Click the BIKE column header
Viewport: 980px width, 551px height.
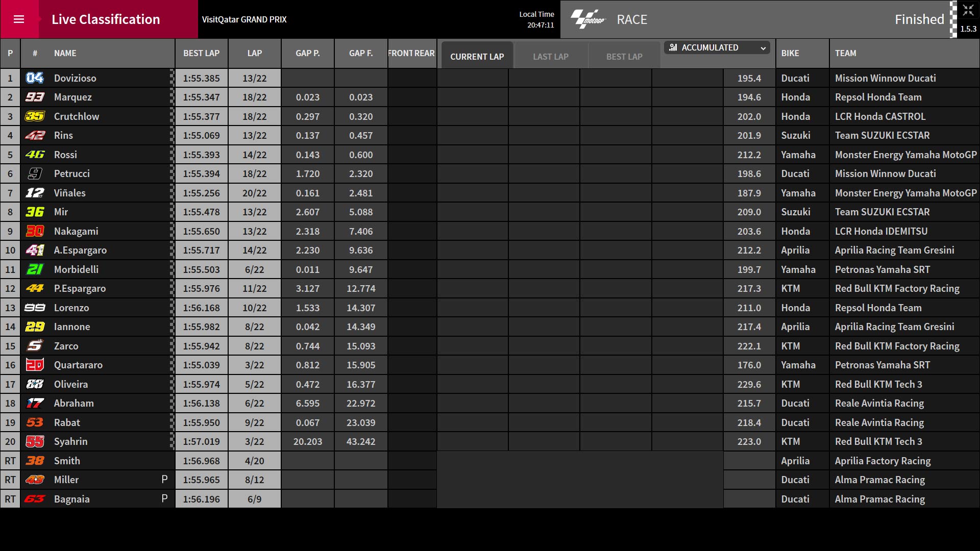[802, 53]
